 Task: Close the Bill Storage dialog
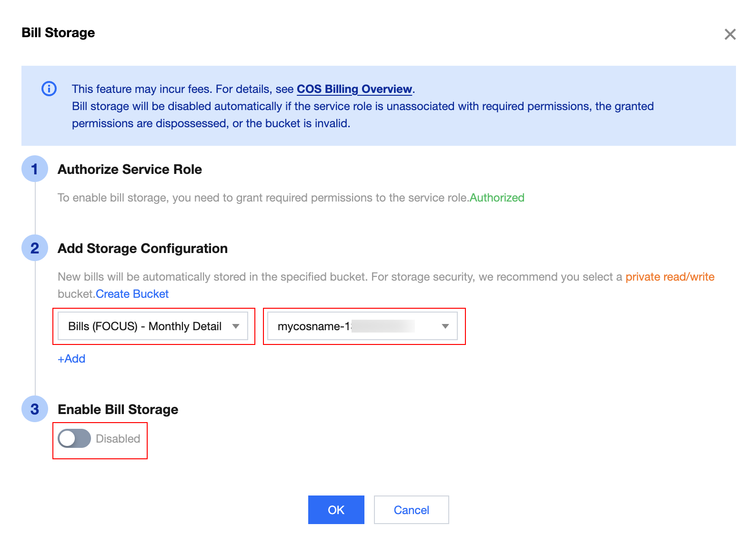pyautogui.click(x=730, y=34)
